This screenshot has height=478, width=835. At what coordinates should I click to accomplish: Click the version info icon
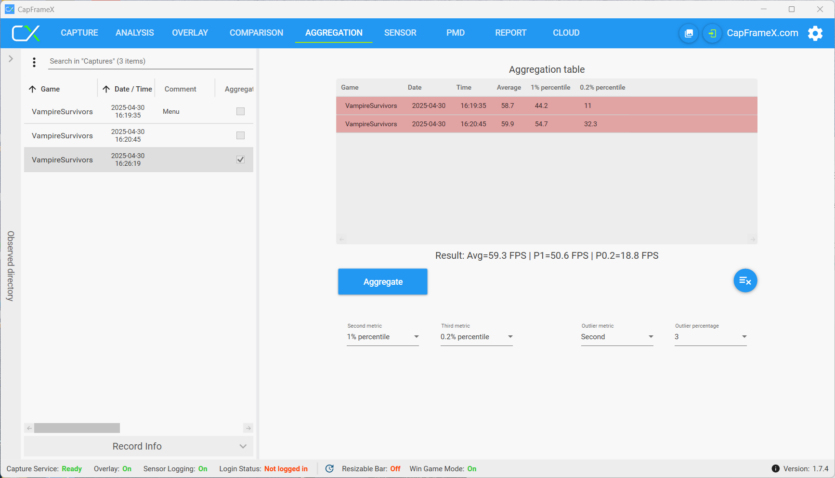775,468
